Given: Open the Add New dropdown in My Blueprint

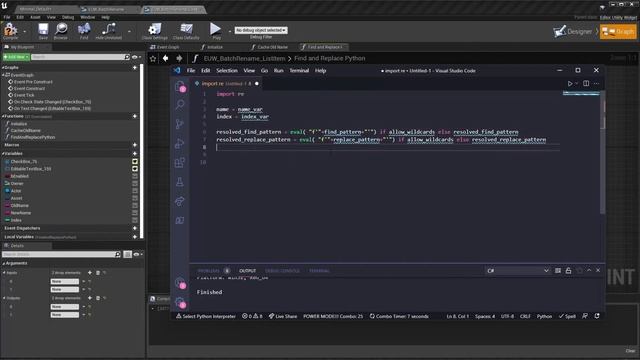Looking at the screenshot, I should [x=16, y=57].
